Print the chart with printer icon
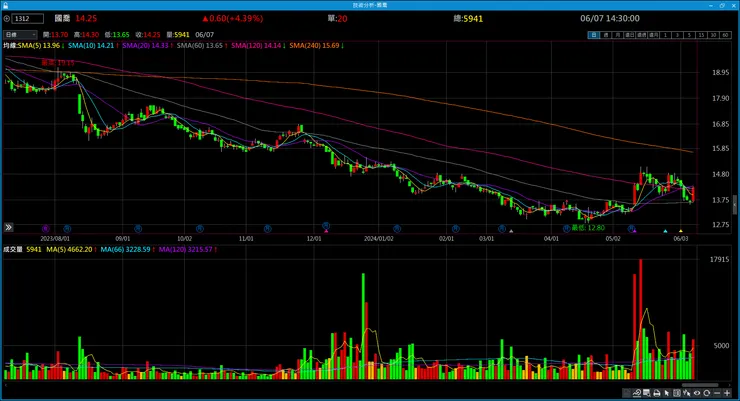 point(657,393)
